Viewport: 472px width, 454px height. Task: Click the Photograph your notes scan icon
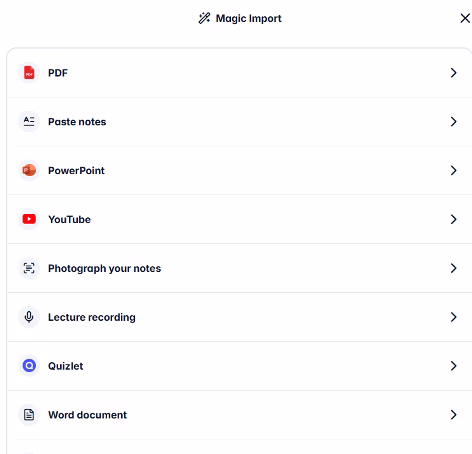tap(29, 268)
